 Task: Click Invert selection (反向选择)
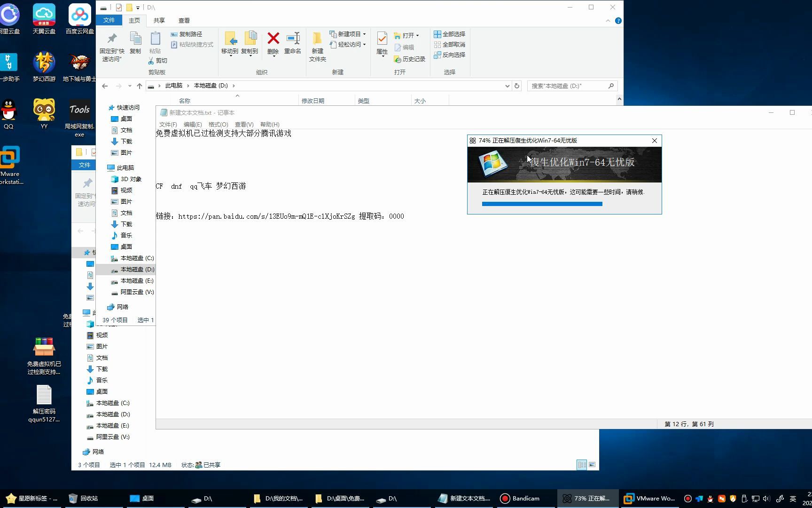450,55
